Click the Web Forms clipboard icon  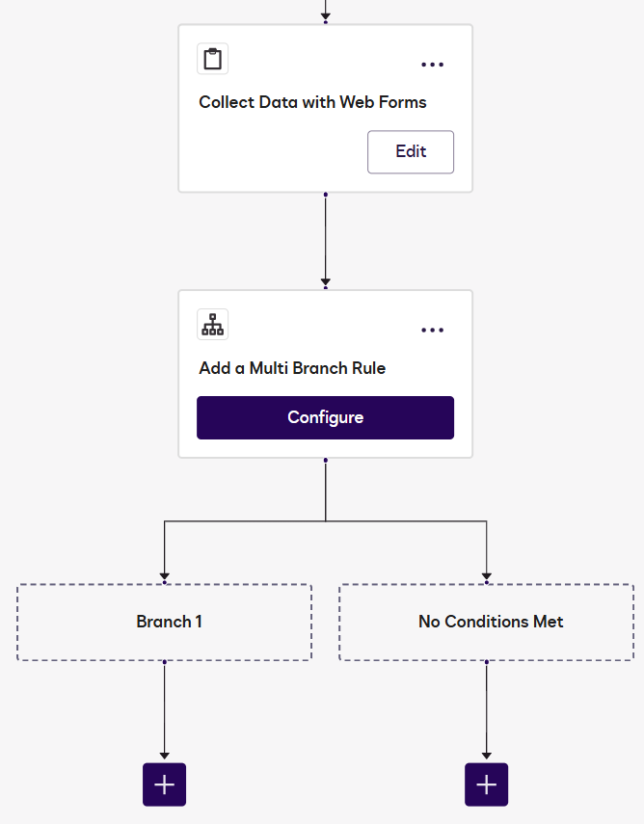click(212, 59)
